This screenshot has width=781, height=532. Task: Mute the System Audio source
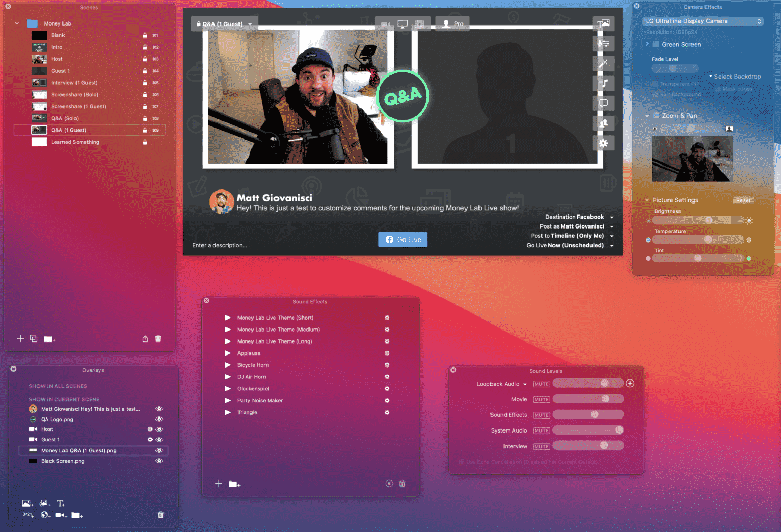point(541,431)
